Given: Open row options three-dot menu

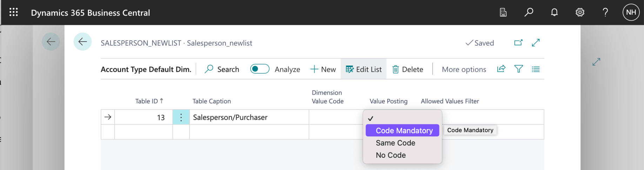Looking at the screenshot, I should [181, 117].
